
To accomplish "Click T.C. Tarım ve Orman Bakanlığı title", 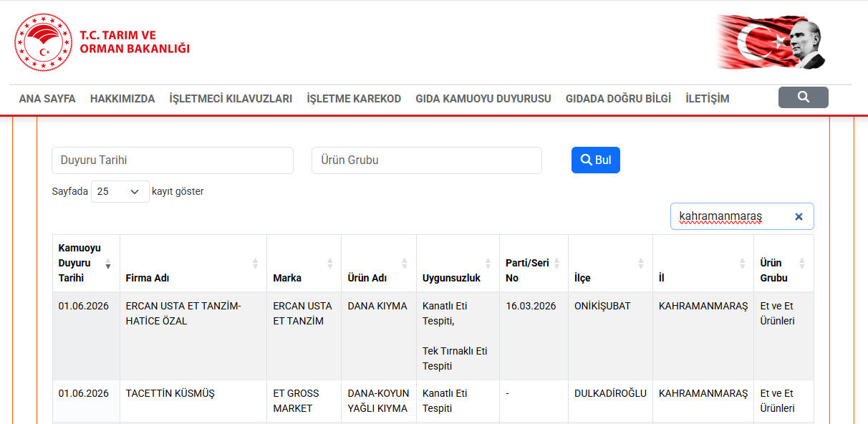I will tap(135, 42).
